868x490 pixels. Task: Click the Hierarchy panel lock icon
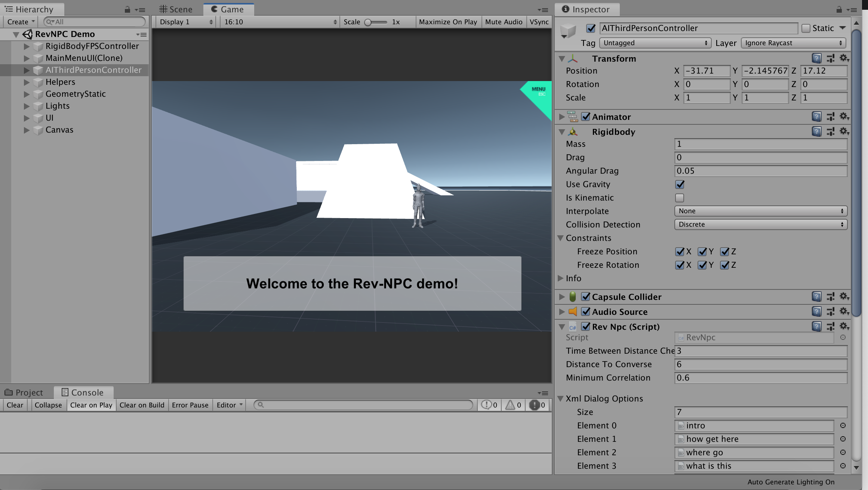(x=127, y=9)
